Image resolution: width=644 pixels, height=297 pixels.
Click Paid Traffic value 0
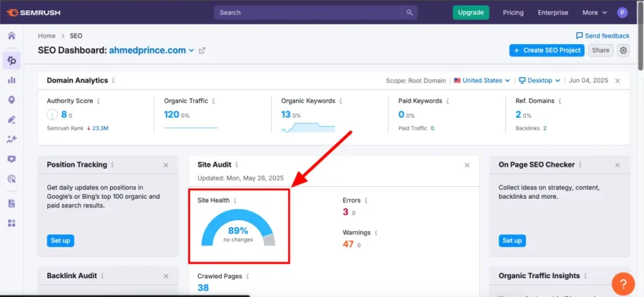(x=433, y=128)
